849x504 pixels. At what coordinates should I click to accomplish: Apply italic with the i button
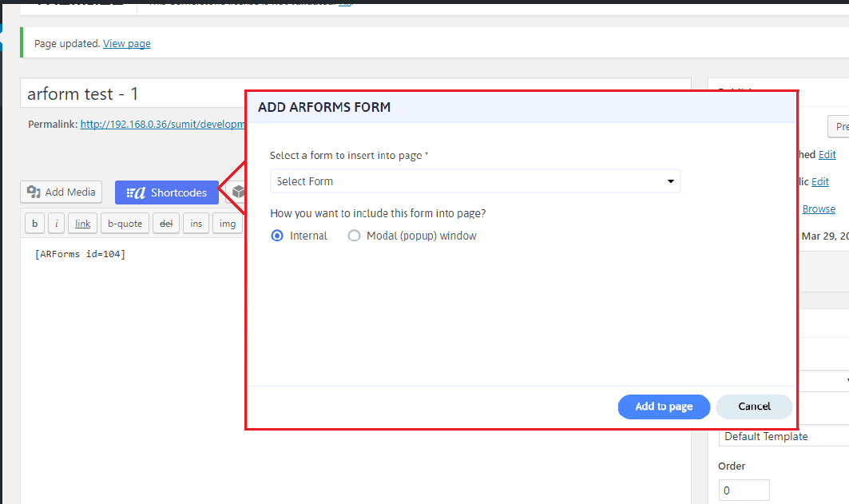point(56,224)
